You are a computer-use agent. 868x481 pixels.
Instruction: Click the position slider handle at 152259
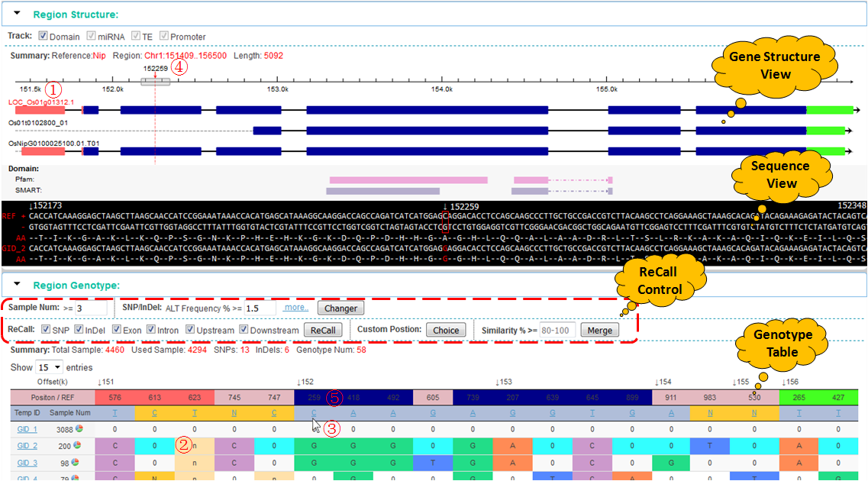click(x=155, y=82)
